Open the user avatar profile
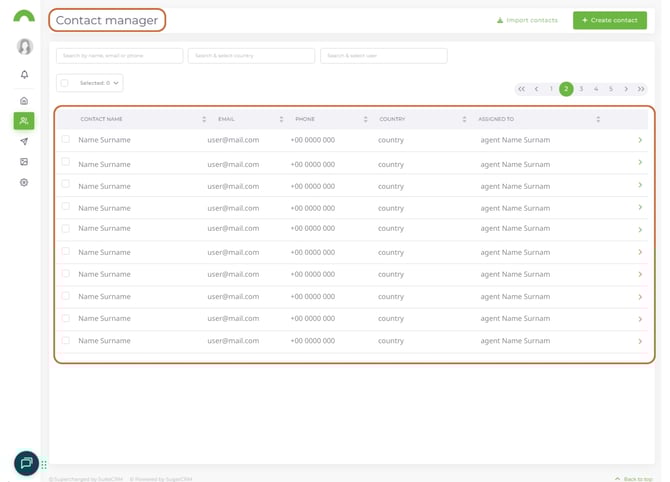The image size is (670, 482). [25, 47]
